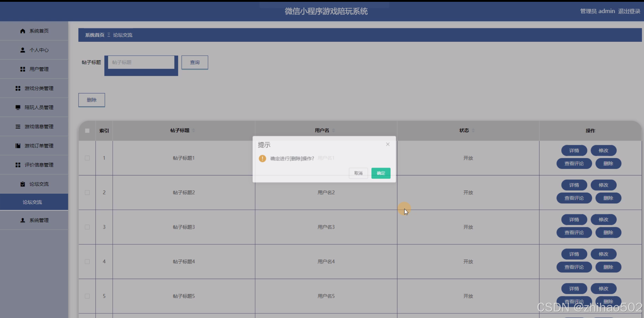This screenshot has width=644, height=318.
Task: Check the checkbox for row 2
Action: click(87, 193)
